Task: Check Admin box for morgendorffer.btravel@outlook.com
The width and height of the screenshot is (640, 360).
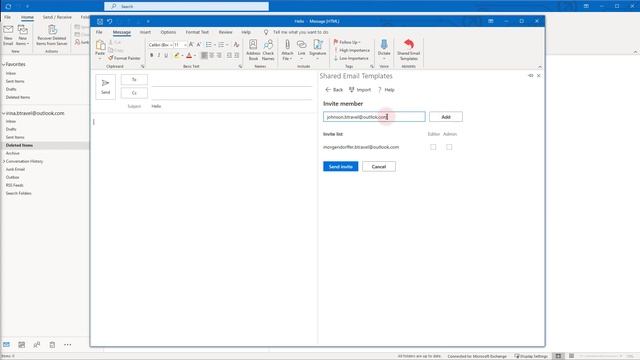Action: click(449, 147)
